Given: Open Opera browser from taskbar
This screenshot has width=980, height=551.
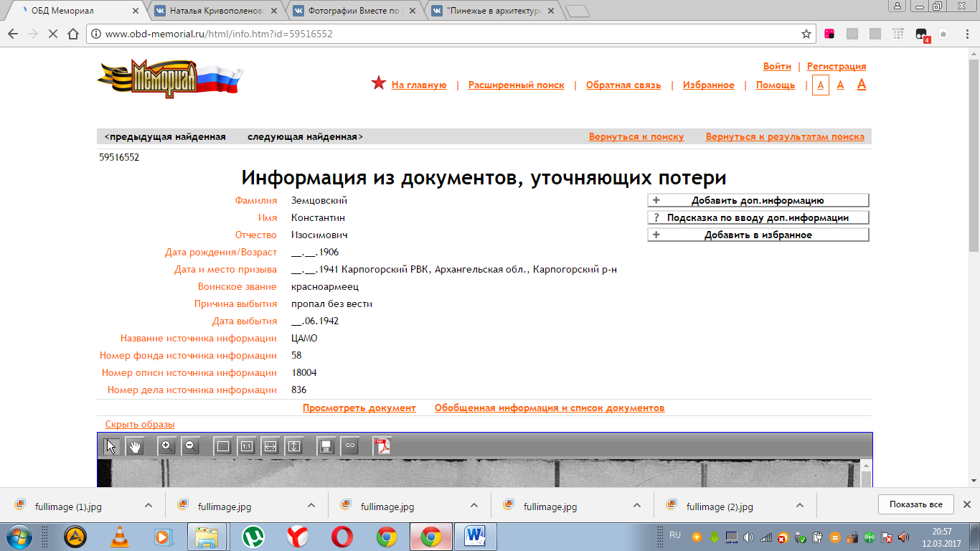Looking at the screenshot, I should [x=341, y=536].
